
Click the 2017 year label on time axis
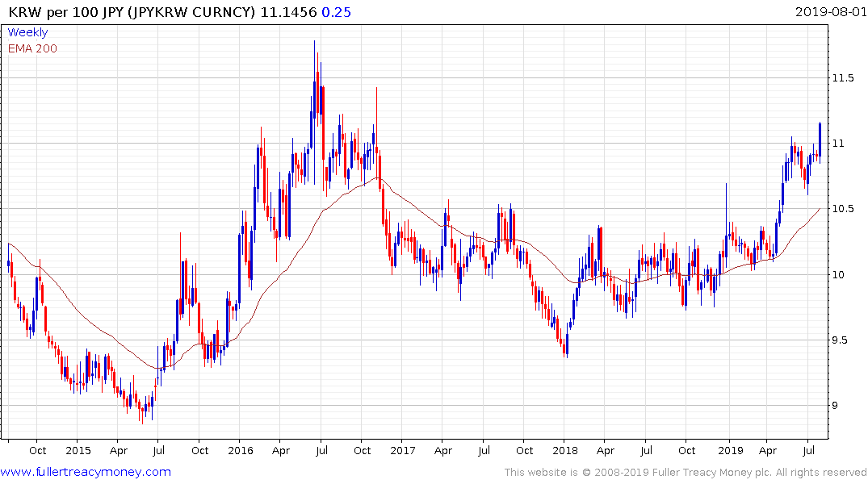402,450
